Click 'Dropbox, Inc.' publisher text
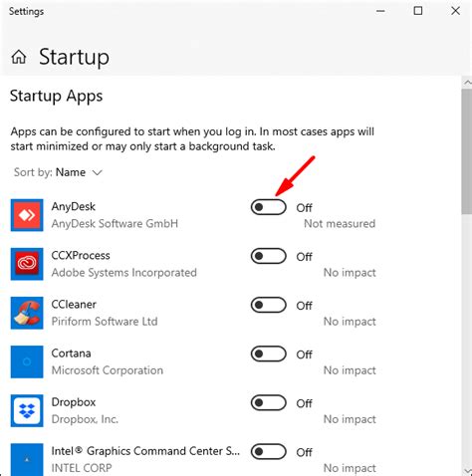This screenshot has height=476, width=472. click(85, 419)
